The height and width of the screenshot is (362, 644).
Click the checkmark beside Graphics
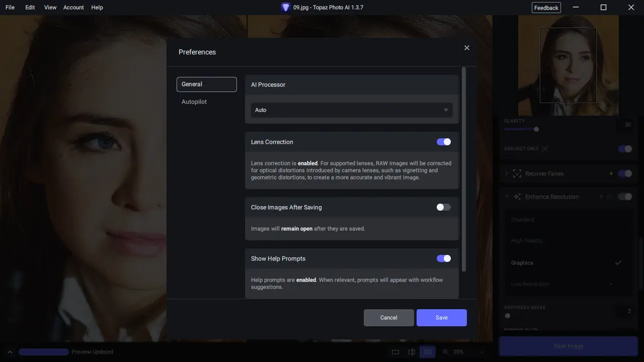coord(618,263)
